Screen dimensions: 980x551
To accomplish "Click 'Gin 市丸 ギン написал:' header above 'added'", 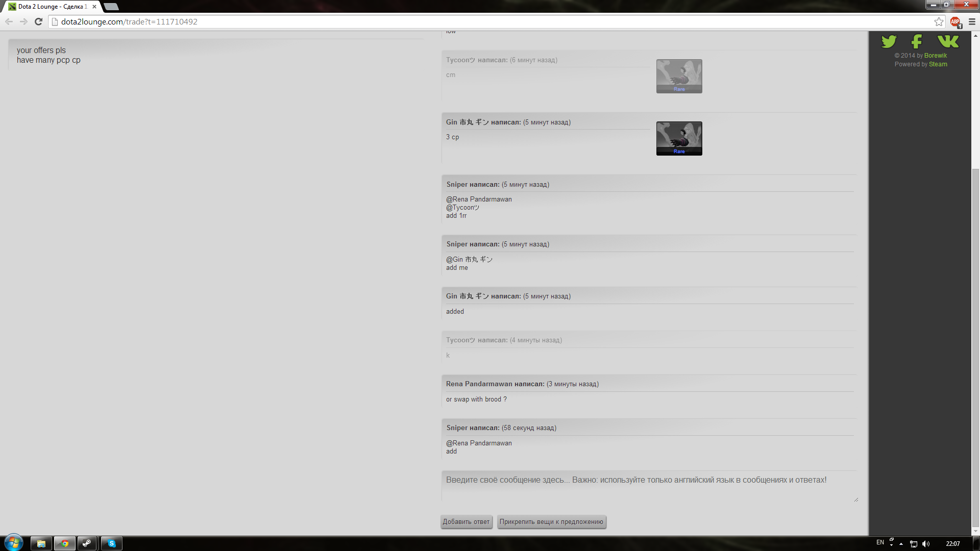I will click(x=483, y=296).
